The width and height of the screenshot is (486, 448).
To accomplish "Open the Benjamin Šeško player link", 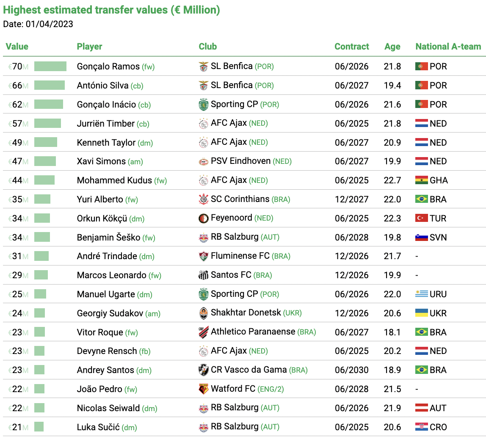I will (108, 237).
